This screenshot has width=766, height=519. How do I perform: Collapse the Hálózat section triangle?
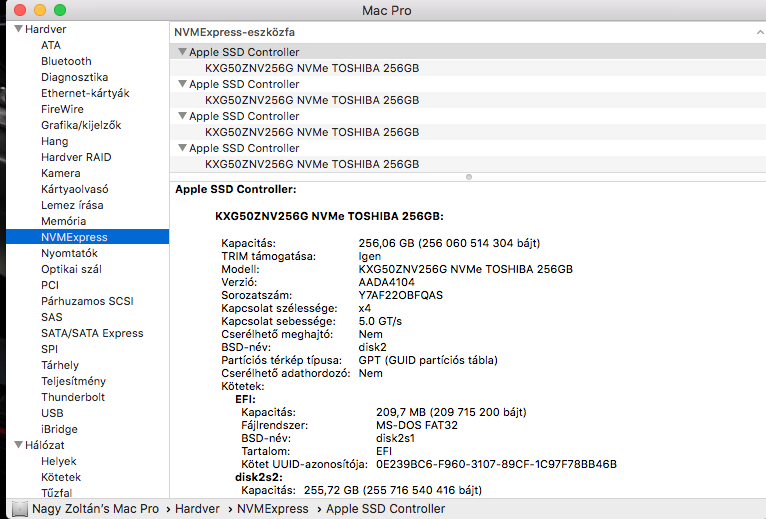[19, 445]
